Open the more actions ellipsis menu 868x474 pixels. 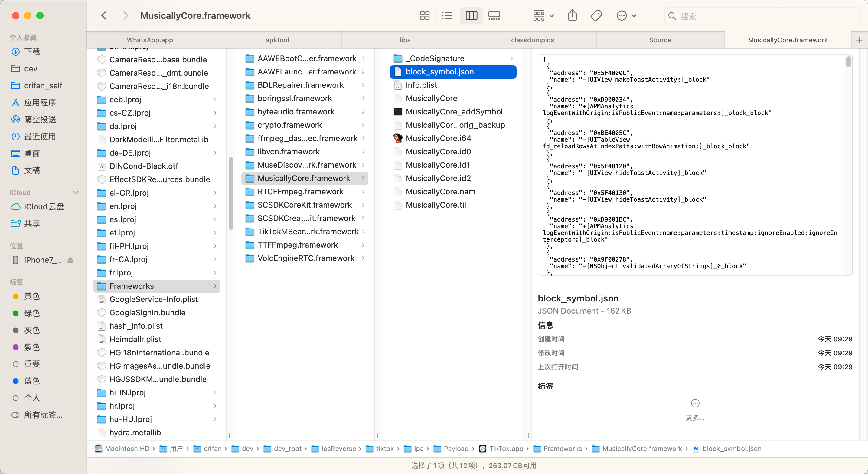(626, 15)
